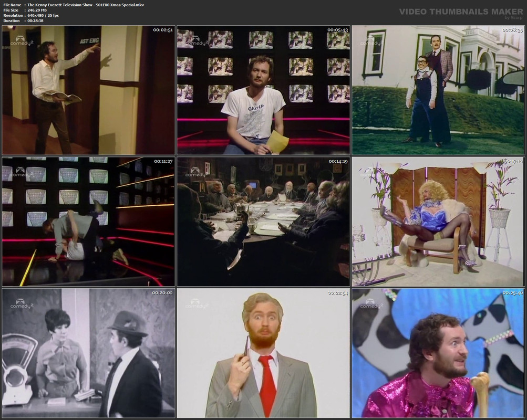Image resolution: width=527 pixels, height=420 pixels.
Task: Open the thumbnail stamped 00:25:46
Action: (x=438, y=353)
